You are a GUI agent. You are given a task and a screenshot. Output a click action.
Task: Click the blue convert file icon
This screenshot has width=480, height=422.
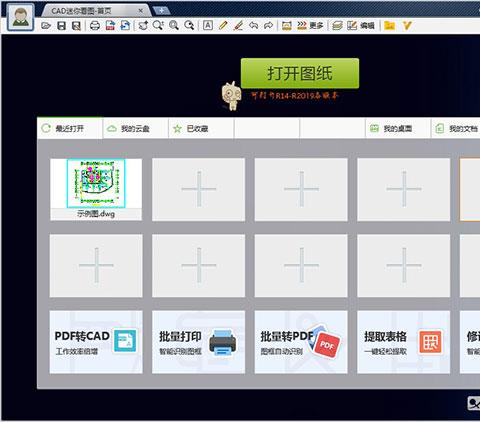coord(125,26)
